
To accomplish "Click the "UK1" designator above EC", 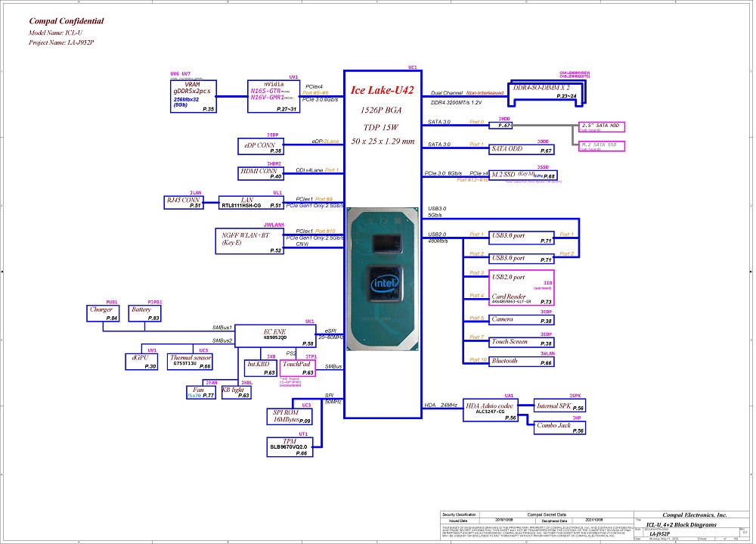I will pyautogui.click(x=309, y=322).
